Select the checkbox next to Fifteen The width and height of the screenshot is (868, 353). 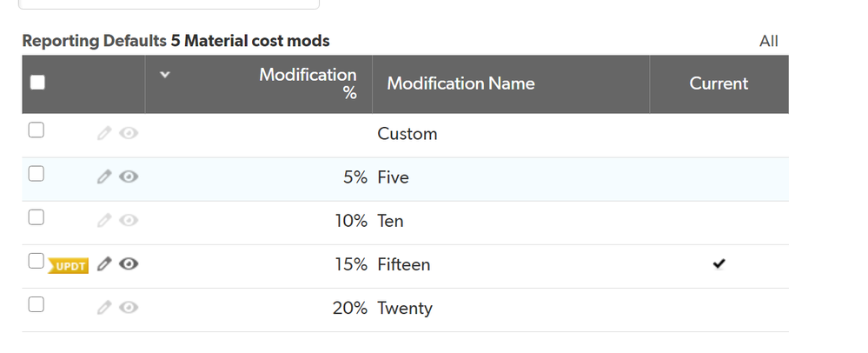[36, 261]
